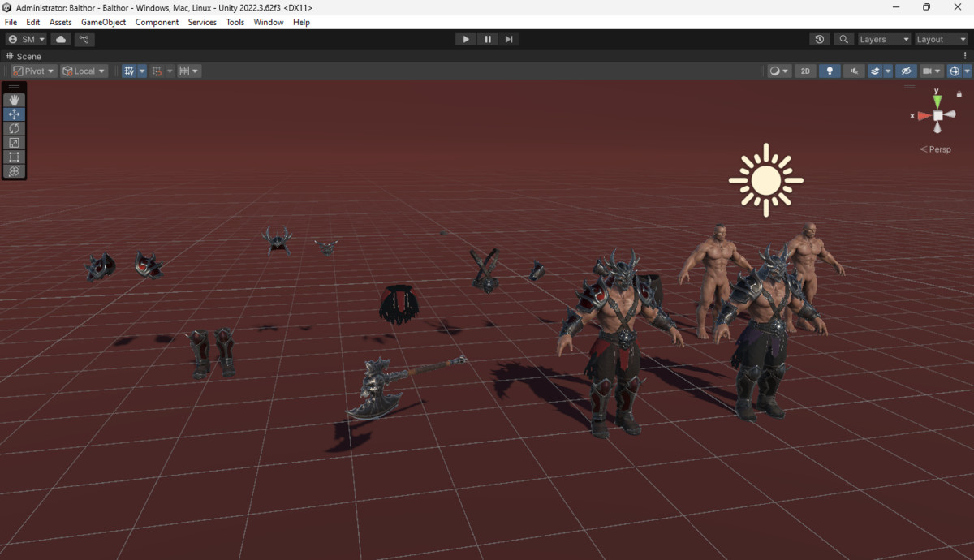This screenshot has width=974, height=560.
Task: Open the draw mode shading dropdown
Action: 779,71
